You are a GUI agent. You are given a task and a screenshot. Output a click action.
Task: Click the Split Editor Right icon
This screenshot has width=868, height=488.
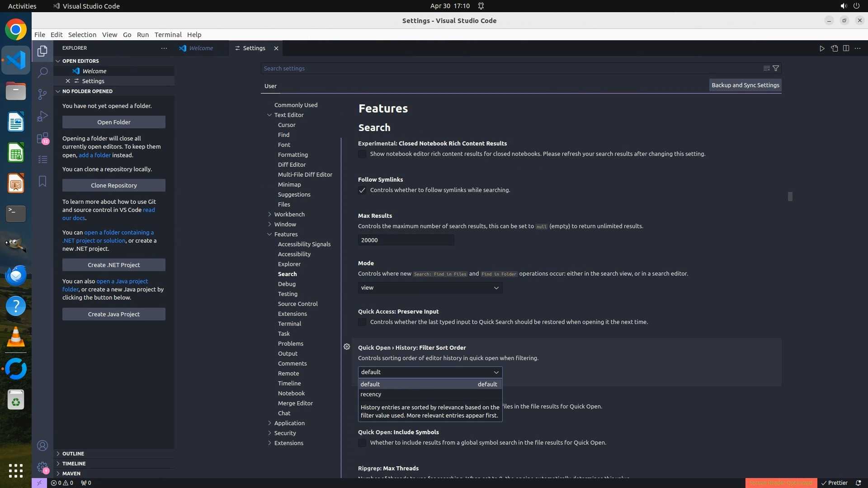(846, 48)
